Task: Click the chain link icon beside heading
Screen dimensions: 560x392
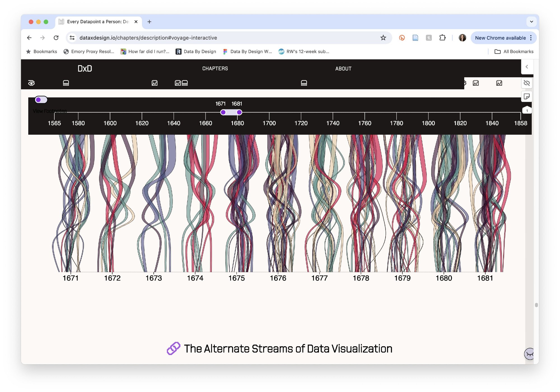Action: [x=173, y=349]
